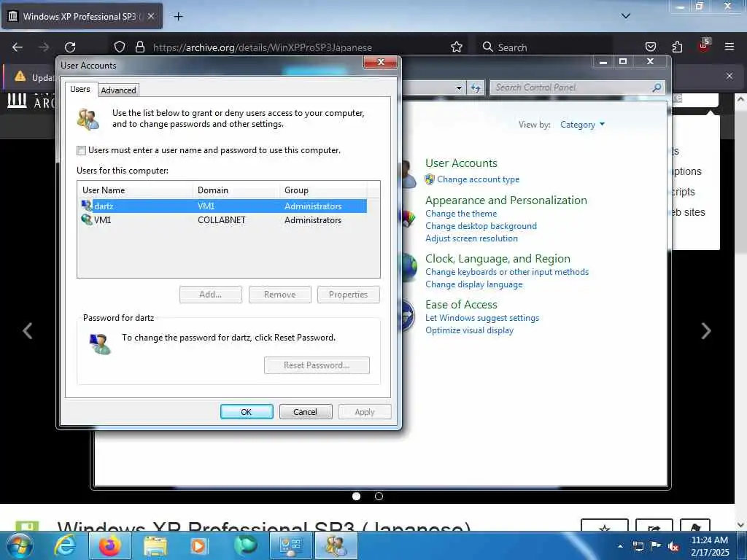Open Properties for the selected user
This screenshot has width=747, height=560.
[x=348, y=295]
